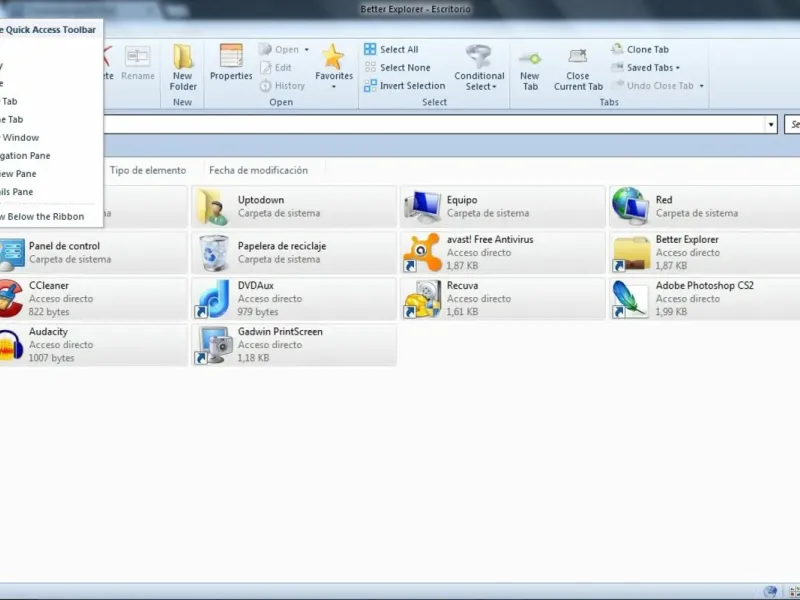This screenshot has height=600, width=800.
Task: Select the Better Explorer shortcut
Action: click(705, 253)
